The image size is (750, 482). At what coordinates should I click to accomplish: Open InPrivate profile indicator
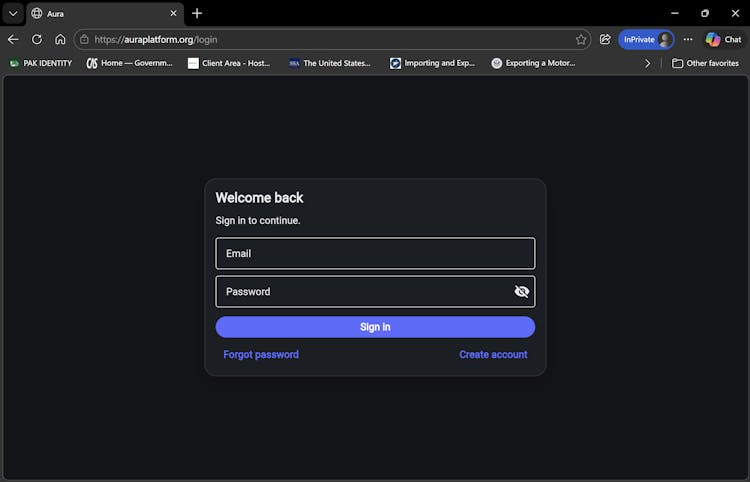pos(646,40)
